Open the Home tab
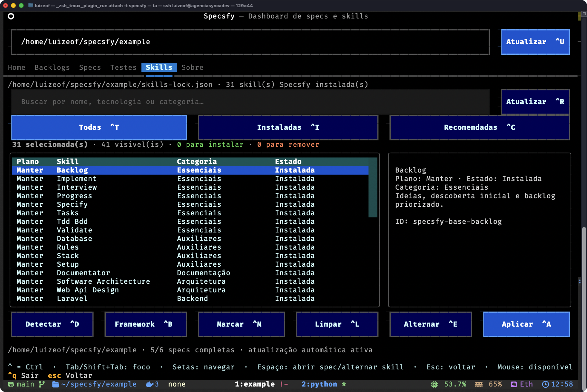Viewport: 587px width, 392px height. click(x=16, y=67)
